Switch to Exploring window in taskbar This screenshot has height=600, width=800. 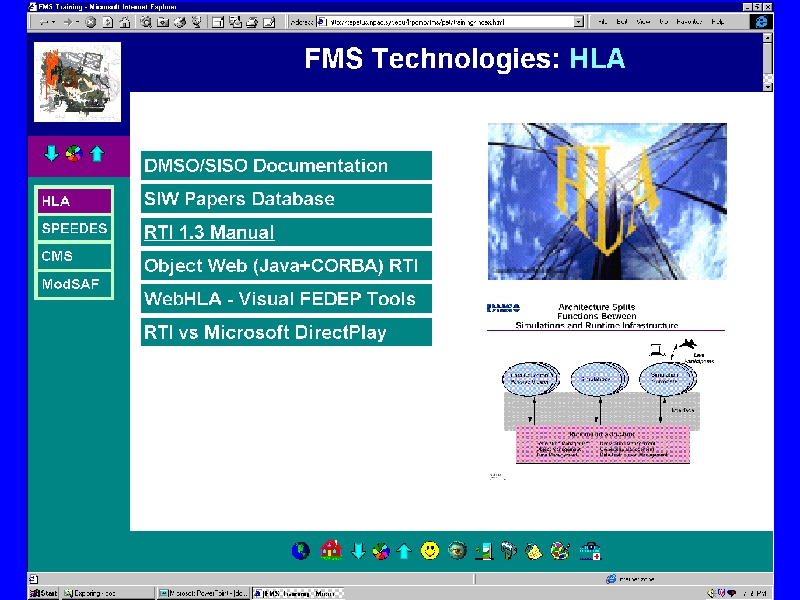[107, 593]
